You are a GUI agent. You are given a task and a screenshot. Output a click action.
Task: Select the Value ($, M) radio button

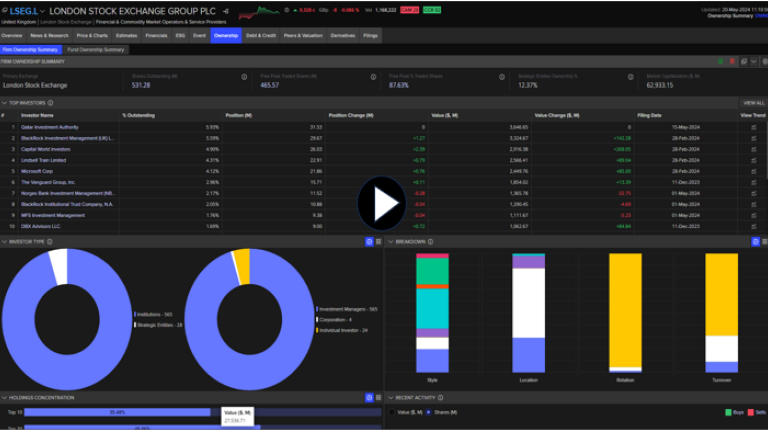coord(392,411)
